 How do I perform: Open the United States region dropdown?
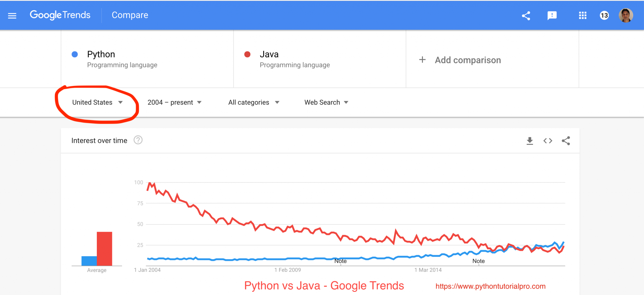(97, 102)
